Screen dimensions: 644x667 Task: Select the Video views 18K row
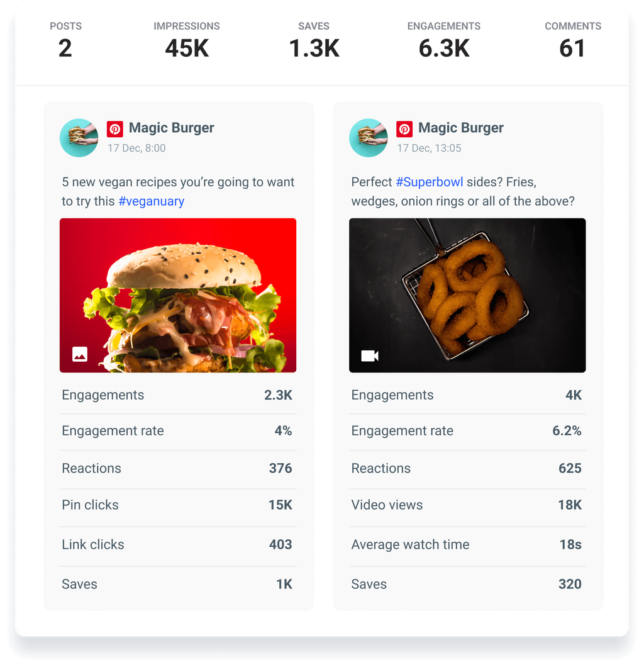coord(467,505)
